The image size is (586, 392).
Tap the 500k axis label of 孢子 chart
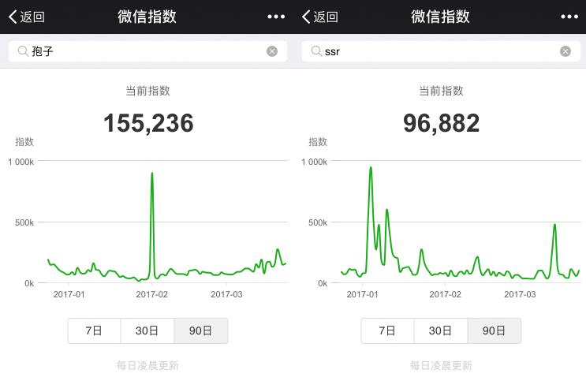24,222
